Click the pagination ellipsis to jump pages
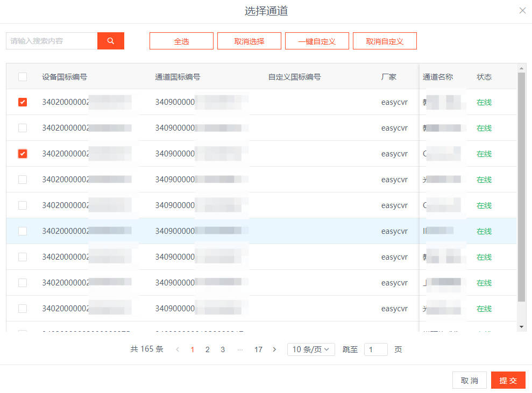Viewport: 532px width, 393px height. pyautogui.click(x=240, y=349)
